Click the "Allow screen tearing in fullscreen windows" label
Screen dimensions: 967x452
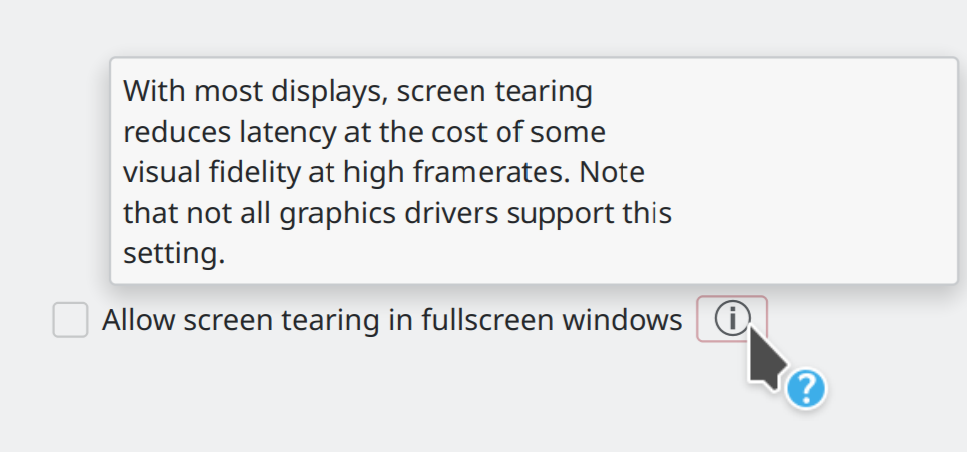click(392, 321)
